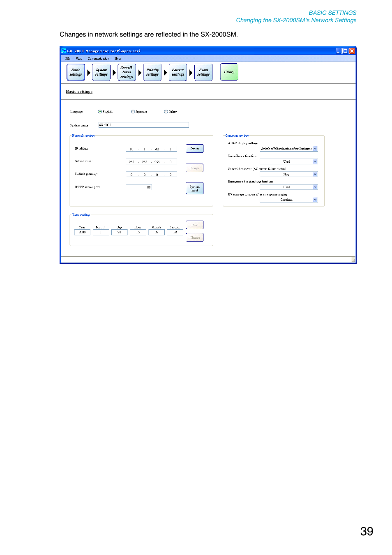
Task: Click the Day field in Time settings
Action: tap(119, 233)
